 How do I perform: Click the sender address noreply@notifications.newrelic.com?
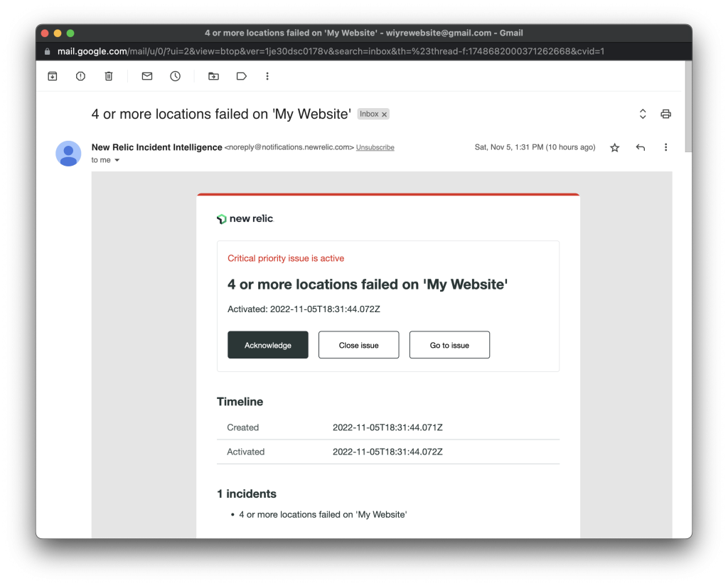pos(289,147)
